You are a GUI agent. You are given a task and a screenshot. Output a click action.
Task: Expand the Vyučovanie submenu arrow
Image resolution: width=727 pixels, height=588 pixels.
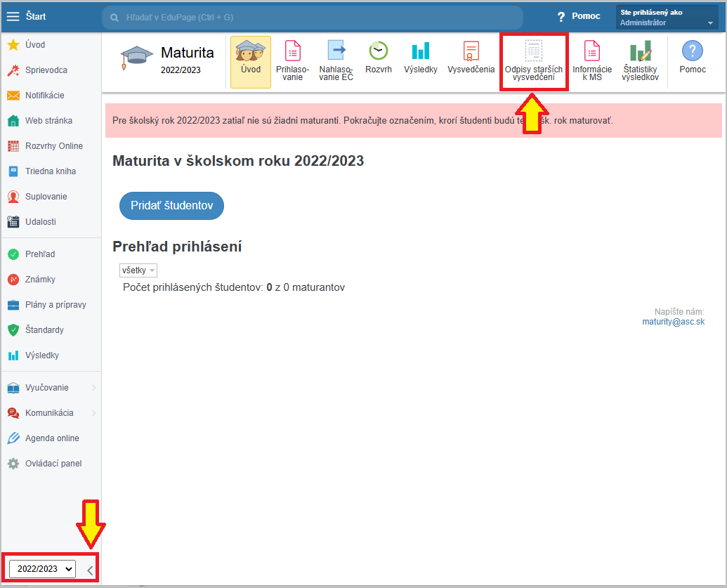click(94, 388)
